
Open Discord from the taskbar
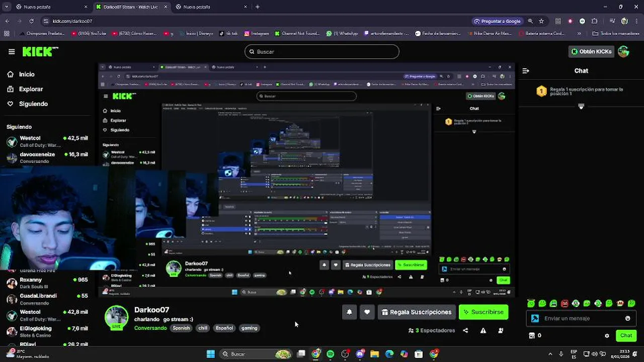(360, 354)
